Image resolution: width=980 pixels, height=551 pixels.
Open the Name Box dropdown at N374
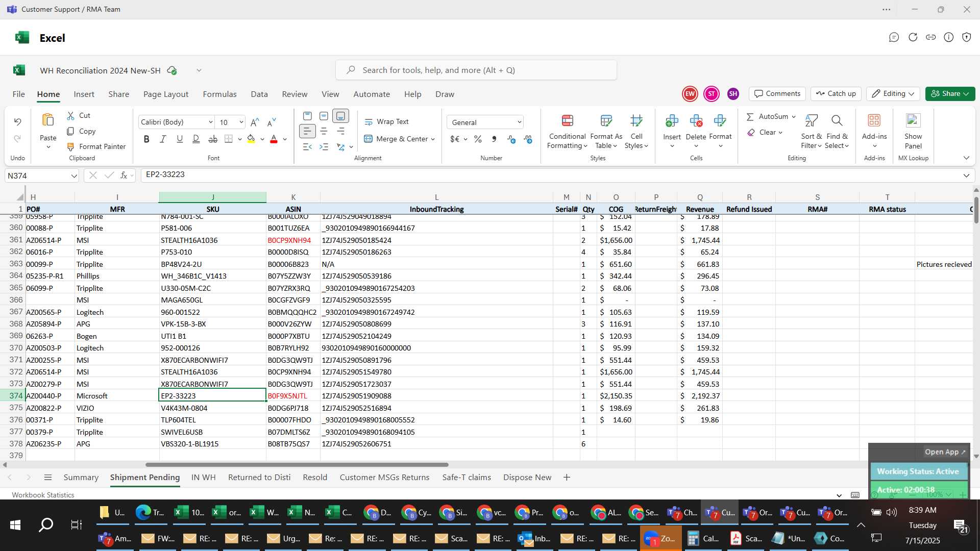(74, 176)
